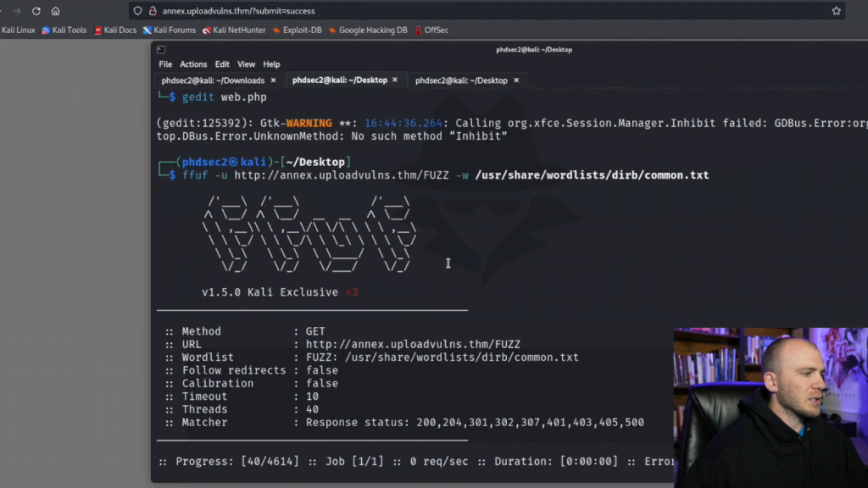Screen dimensions: 868x488
Task: Click the lock site info icon
Action: tap(153, 11)
